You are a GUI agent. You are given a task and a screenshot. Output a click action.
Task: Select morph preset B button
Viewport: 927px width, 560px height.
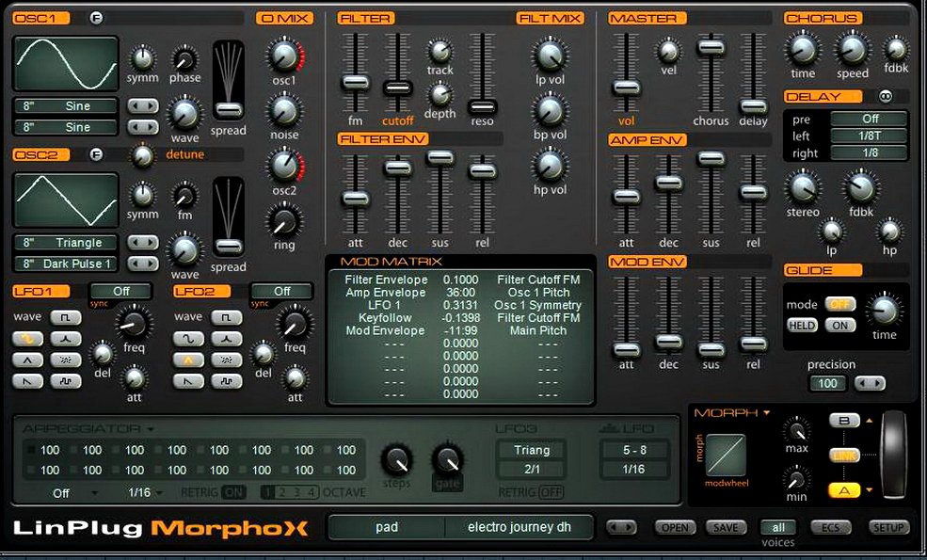(845, 421)
